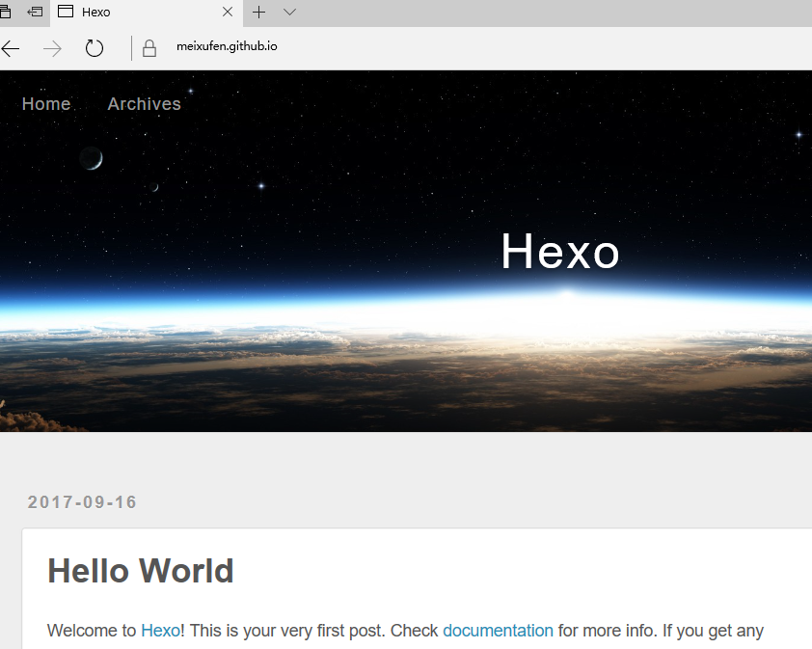812x649 pixels.
Task: Open the tabs you've set aside icon
Action: (5, 12)
